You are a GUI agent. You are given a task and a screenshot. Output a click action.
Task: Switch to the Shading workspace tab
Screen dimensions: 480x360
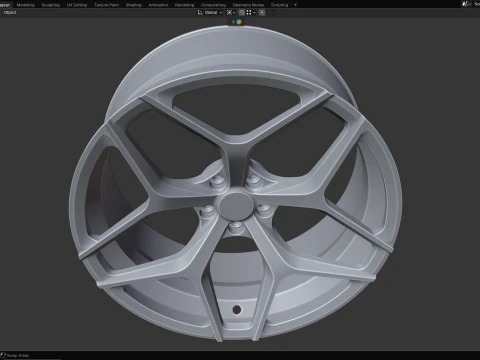[133, 5]
